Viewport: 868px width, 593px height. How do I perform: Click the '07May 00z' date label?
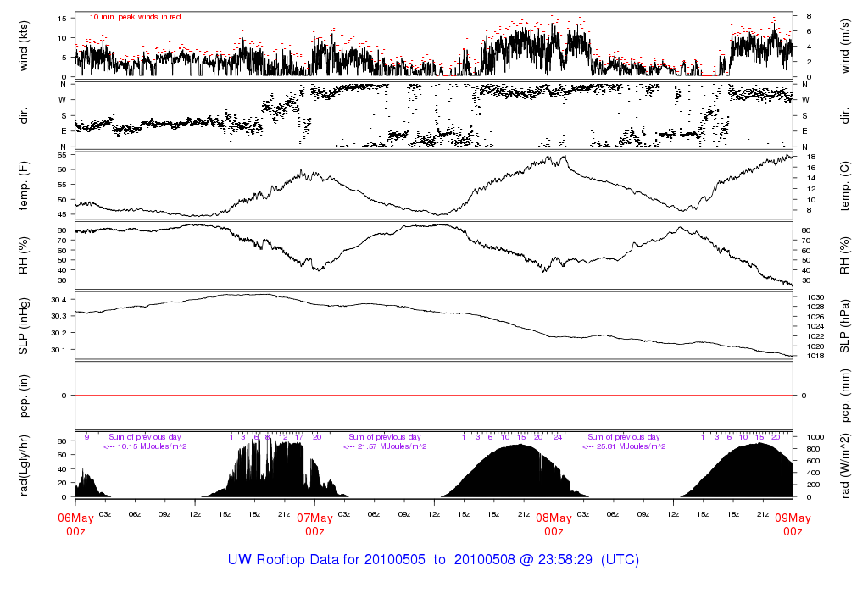click(315, 524)
